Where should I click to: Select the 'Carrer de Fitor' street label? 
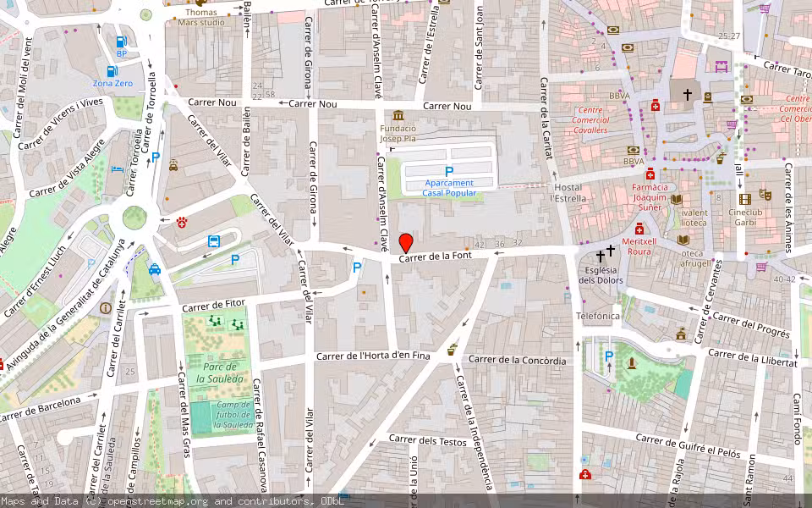213,306
